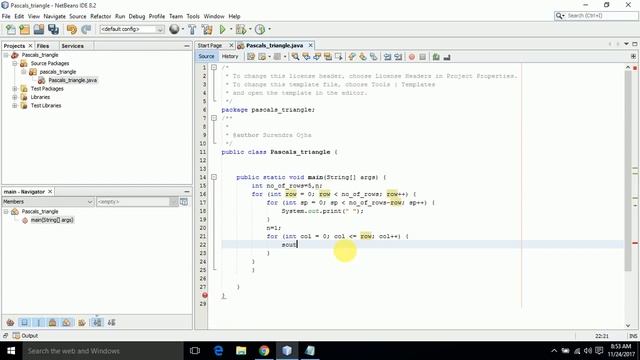This screenshot has height=360, width=640.
Task: Toggle Rectangular Selection in editor toolbar
Action: click(x=339, y=57)
